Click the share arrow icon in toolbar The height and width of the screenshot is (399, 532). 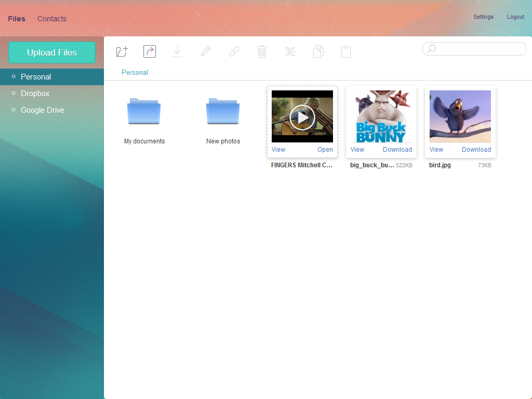click(150, 51)
